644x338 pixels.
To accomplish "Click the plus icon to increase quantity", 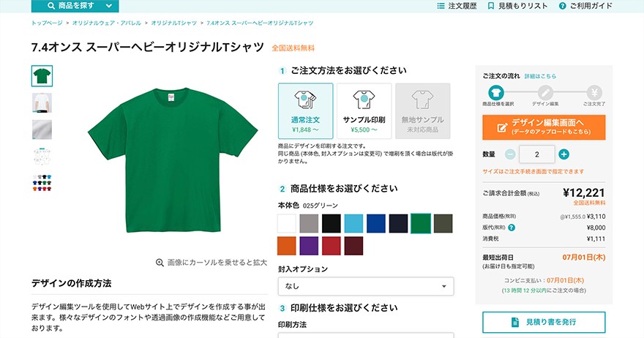I will 563,154.
